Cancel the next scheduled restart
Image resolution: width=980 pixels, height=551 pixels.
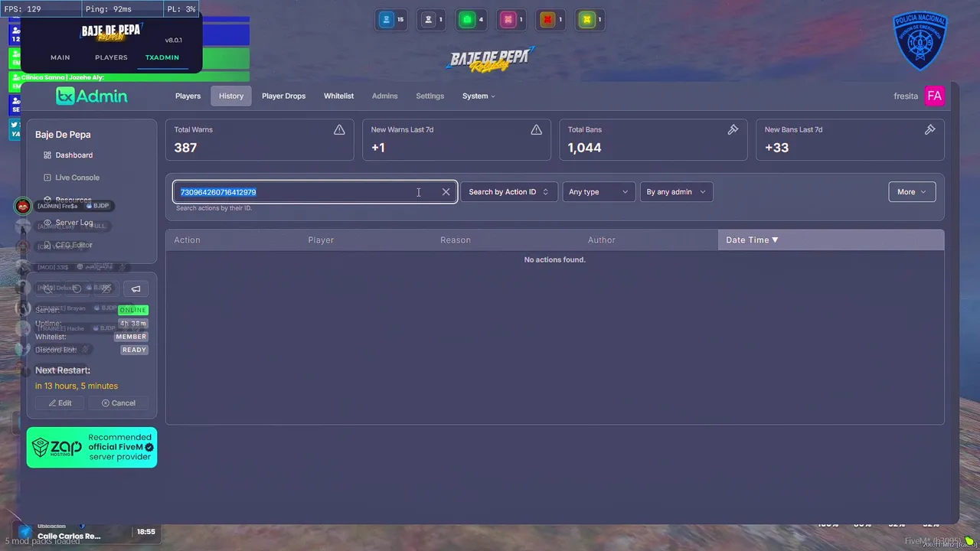point(117,403)
